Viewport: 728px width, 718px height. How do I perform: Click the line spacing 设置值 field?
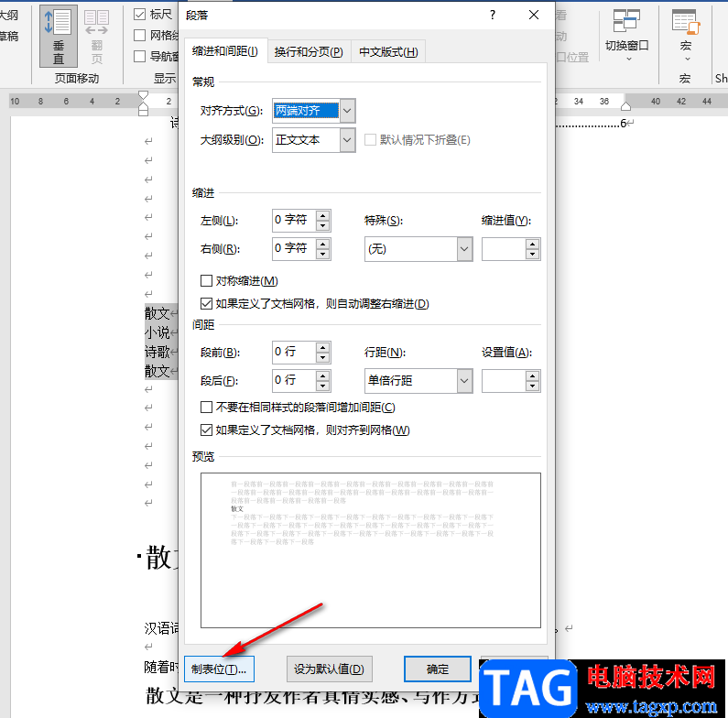pos(505,381)
